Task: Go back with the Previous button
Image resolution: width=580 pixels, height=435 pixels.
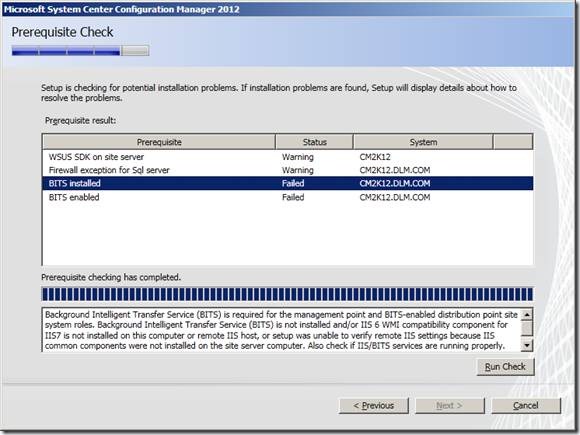Action: [x=374, y=405]
